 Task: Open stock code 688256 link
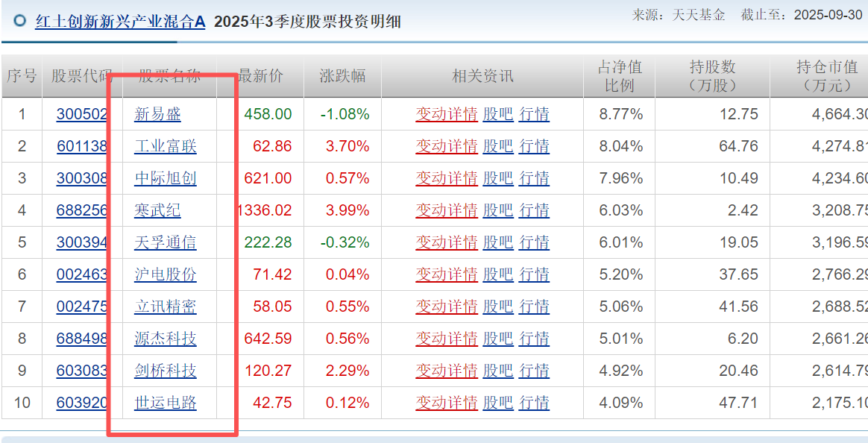(81, 210)
